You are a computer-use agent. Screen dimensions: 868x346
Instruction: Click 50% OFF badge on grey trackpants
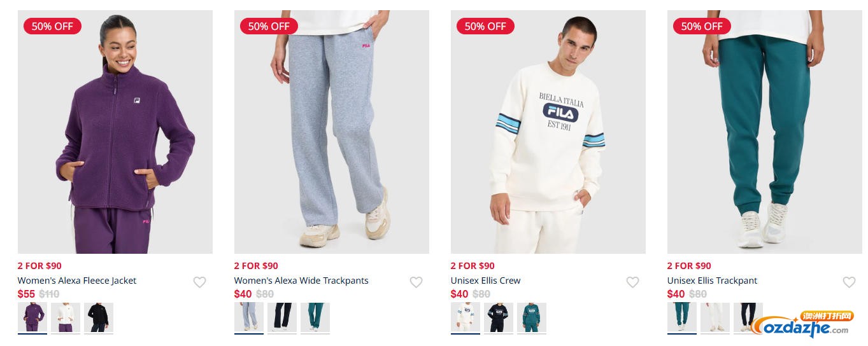tap(269, 26)
